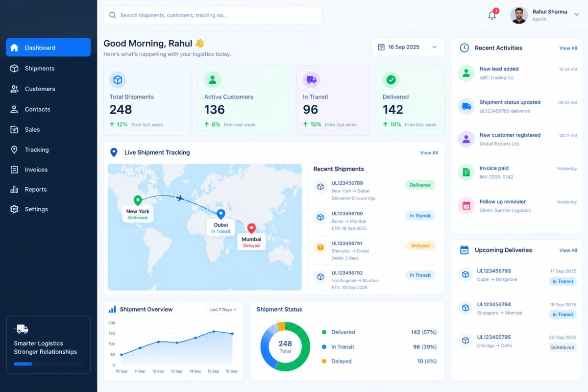Screen dimensions: 588x392
Task: Click Delayed badge for UL123456791
Action: pos(420,245)
